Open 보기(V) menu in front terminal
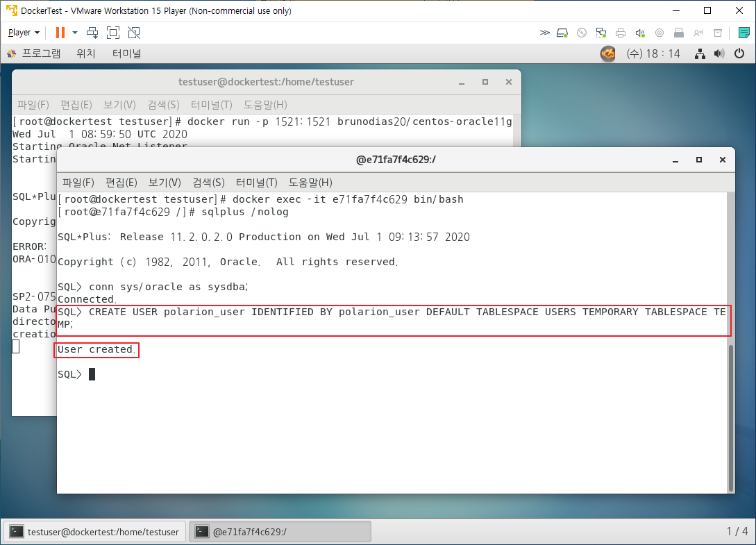This screenshot has width=756, height=545. (x=165, y=183)
